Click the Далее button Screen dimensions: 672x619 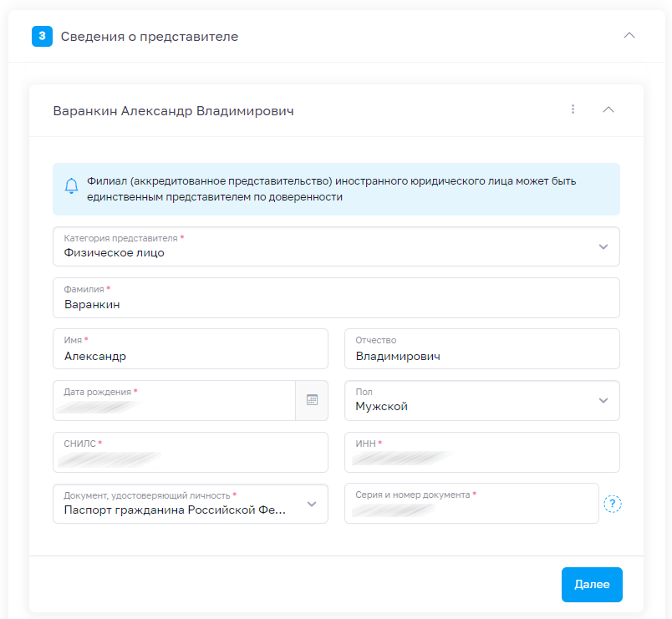click(592, 585)
